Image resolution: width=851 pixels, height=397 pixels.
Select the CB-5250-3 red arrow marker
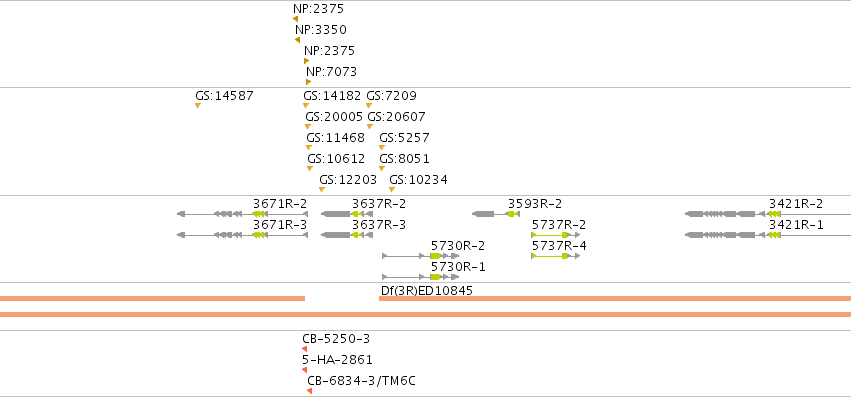(304, 349)
